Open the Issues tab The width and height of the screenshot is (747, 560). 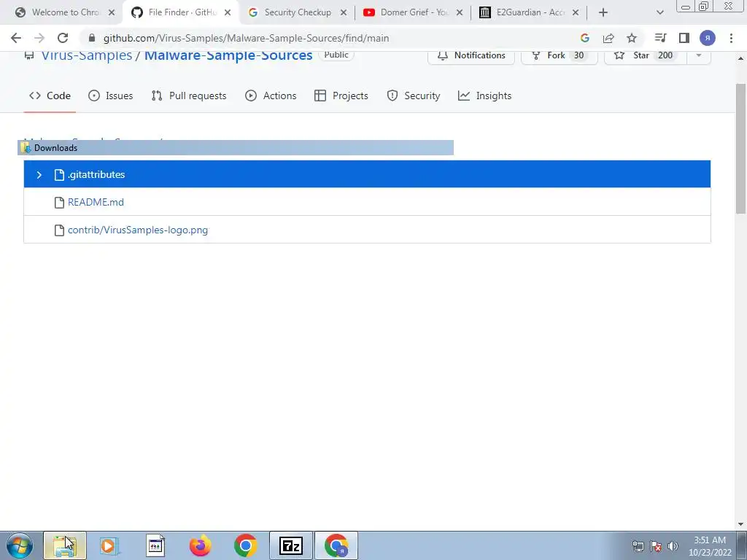(x=111, y=96)
